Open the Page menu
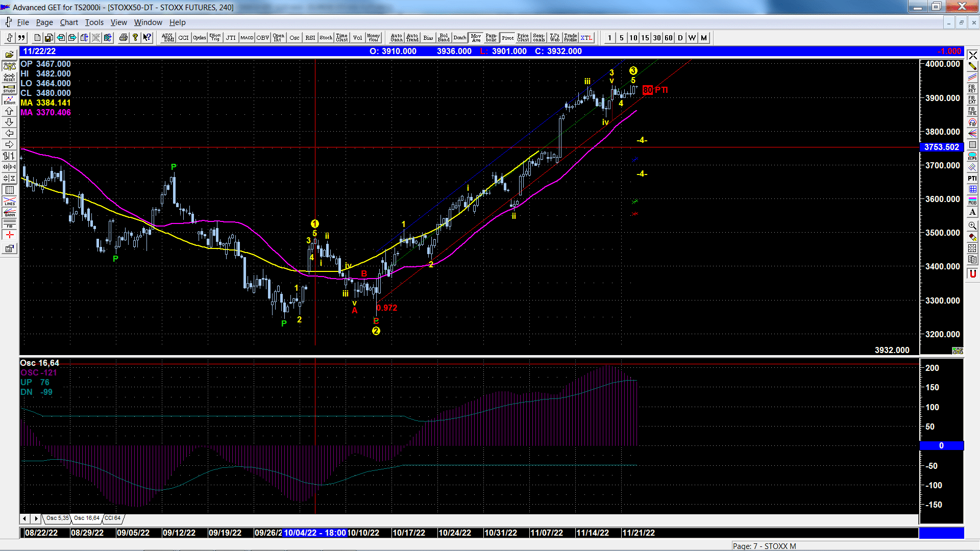The width and height of the screenshot is (980, 551). click(x=44, y=22)
